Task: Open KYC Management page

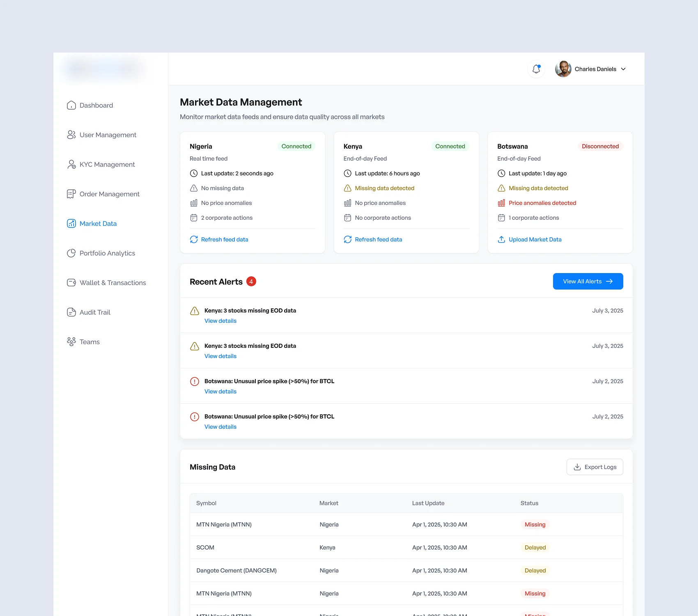Action: (107, 164)
